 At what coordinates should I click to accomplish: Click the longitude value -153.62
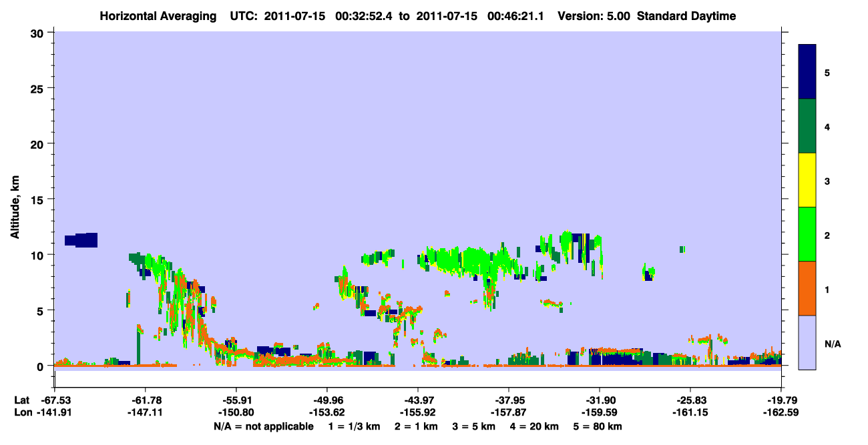tap(327, 412)
